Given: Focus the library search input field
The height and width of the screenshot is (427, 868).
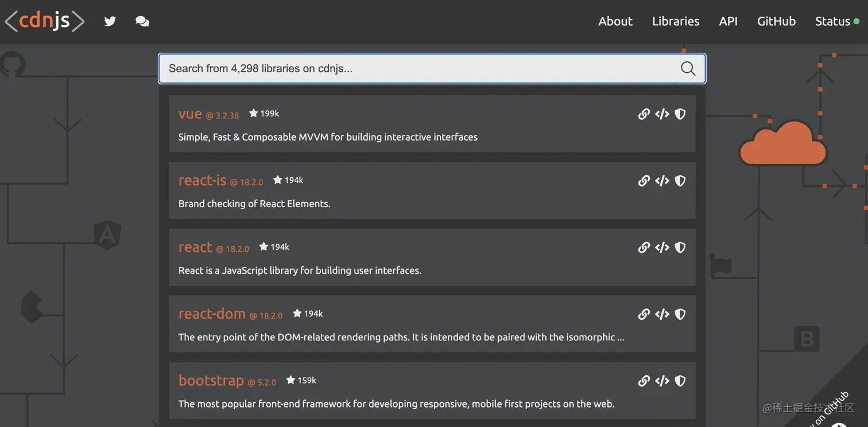Looking at the screenshot, I should [x=419, y=69].
